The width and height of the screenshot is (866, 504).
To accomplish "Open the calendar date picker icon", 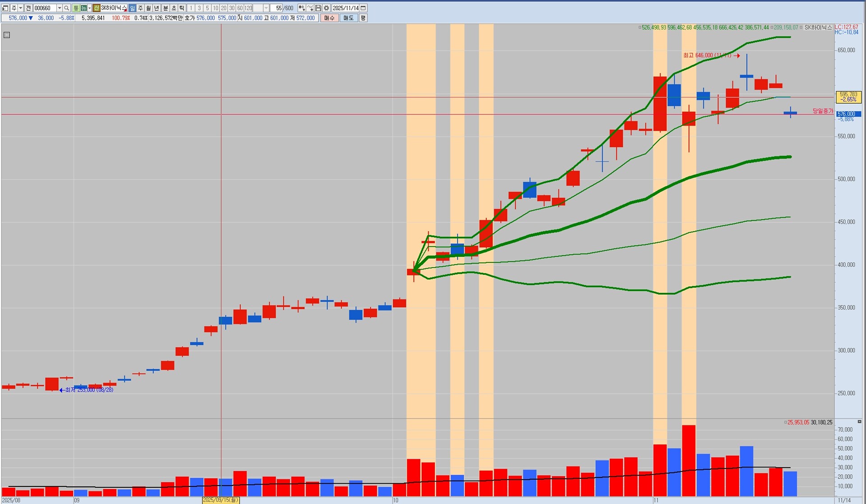I will click(x=363, y=8).
